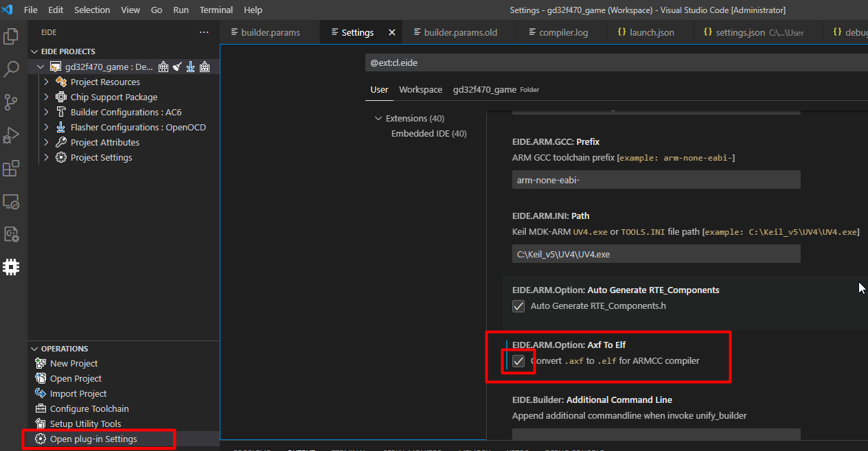Switch to the compiler.log tab
Image resolution: width=868 pixels, height=451 pixels.
pyautogui.click(x=562, y=32)
